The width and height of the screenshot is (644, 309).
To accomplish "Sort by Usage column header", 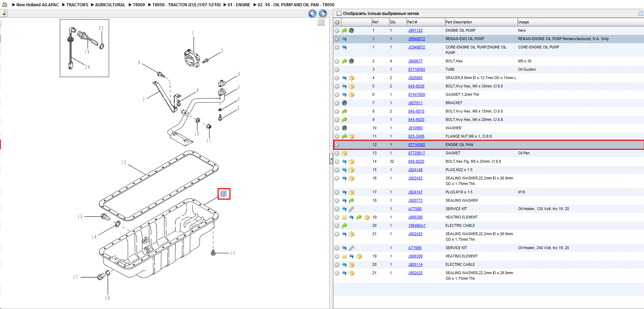I will tap(581, 22).
